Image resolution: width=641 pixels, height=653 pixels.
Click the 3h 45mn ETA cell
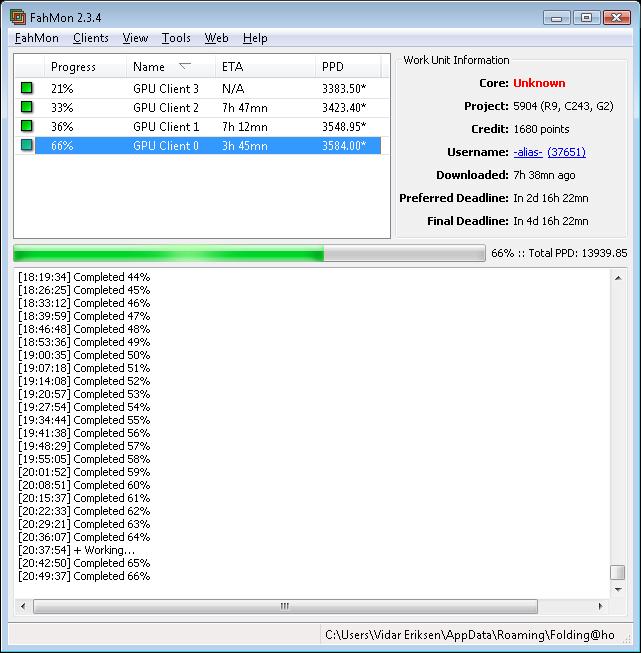pos(244,146)
